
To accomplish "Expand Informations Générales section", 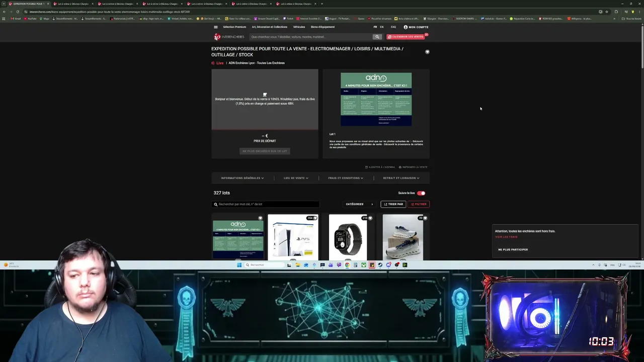I will tap(242, 178).
